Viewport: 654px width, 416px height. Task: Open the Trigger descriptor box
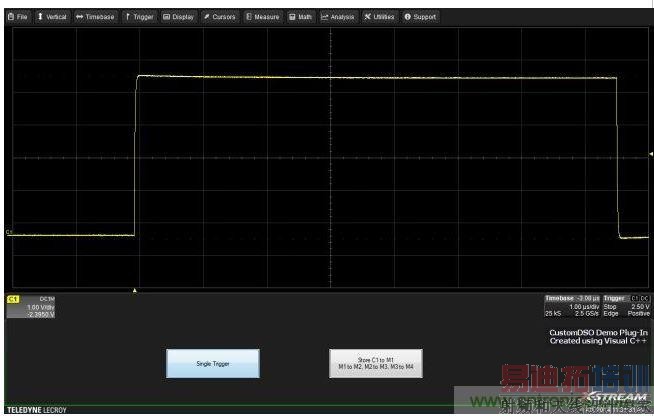(626, 306)
